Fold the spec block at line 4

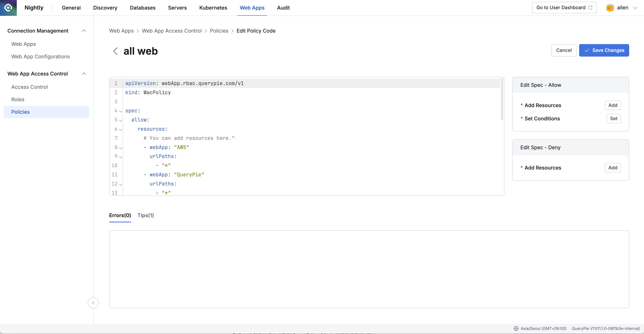tap(121, 111)
